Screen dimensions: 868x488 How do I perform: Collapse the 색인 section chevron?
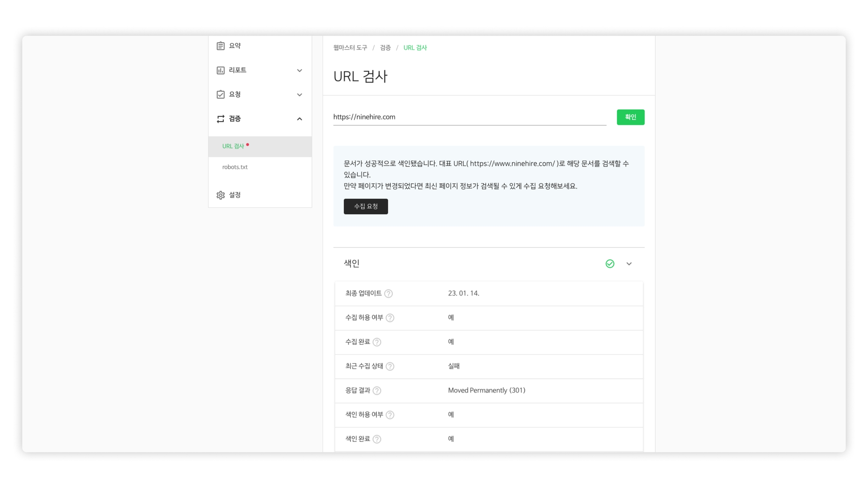[x=629, y=264]
